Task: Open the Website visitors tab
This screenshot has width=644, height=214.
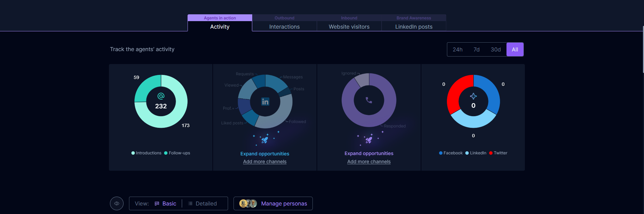Action: [349, 27]
